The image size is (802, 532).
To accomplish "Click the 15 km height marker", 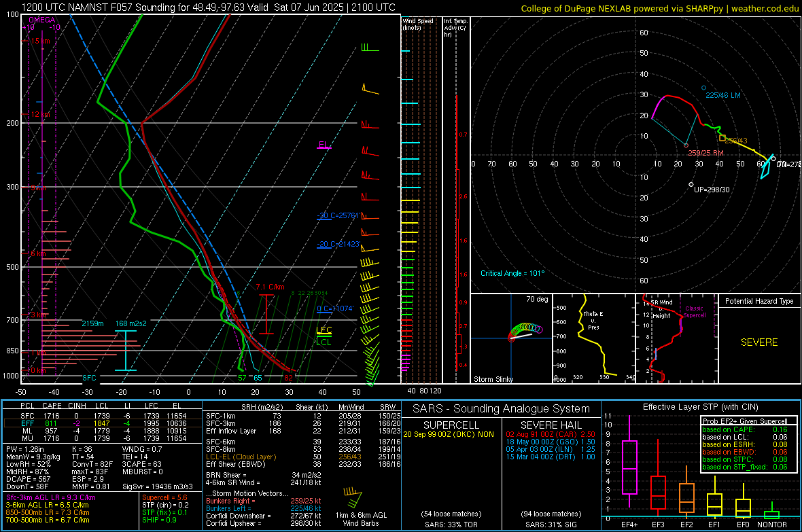I will [x=40, y=41].
